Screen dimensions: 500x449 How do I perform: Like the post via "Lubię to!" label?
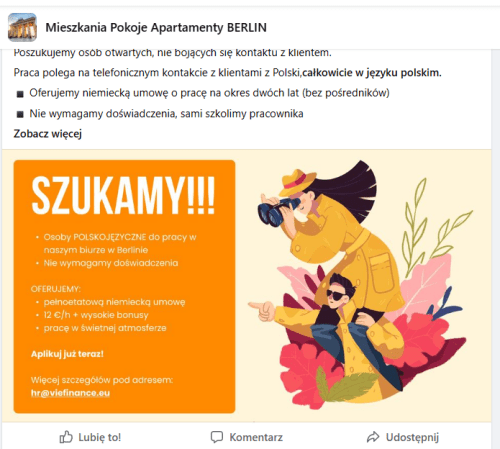tap(100, 437)
